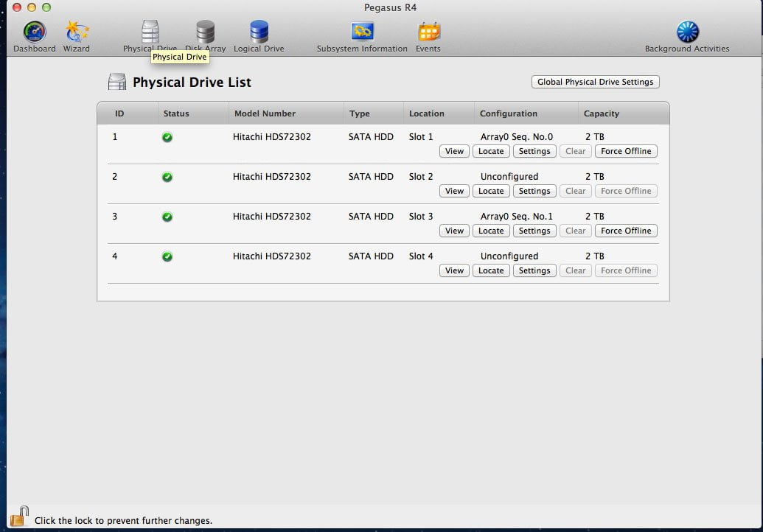763x532 pixels.
Task: Click the Pegasus R4 window title
Action: point(390,8)
